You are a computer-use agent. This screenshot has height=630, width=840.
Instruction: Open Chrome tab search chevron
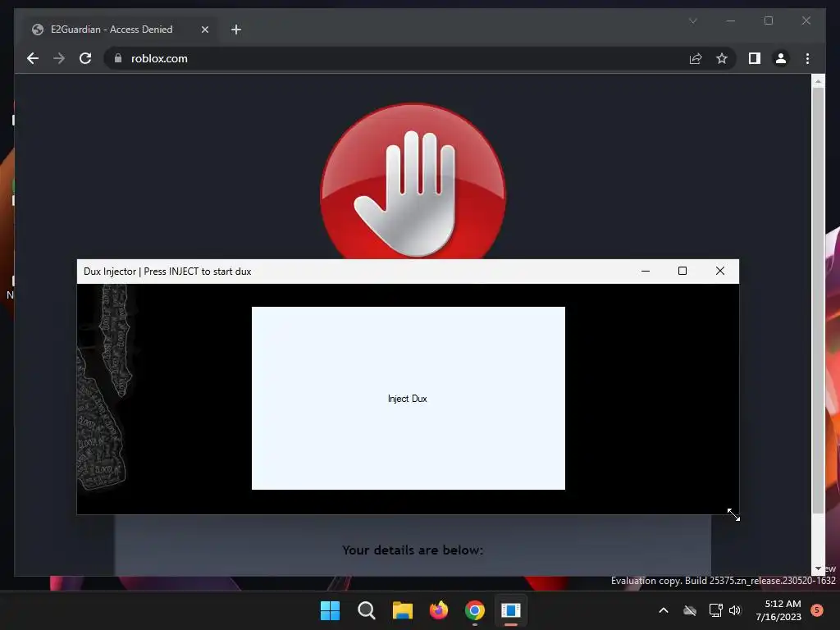pyautogui.click(x=692, y=21)
